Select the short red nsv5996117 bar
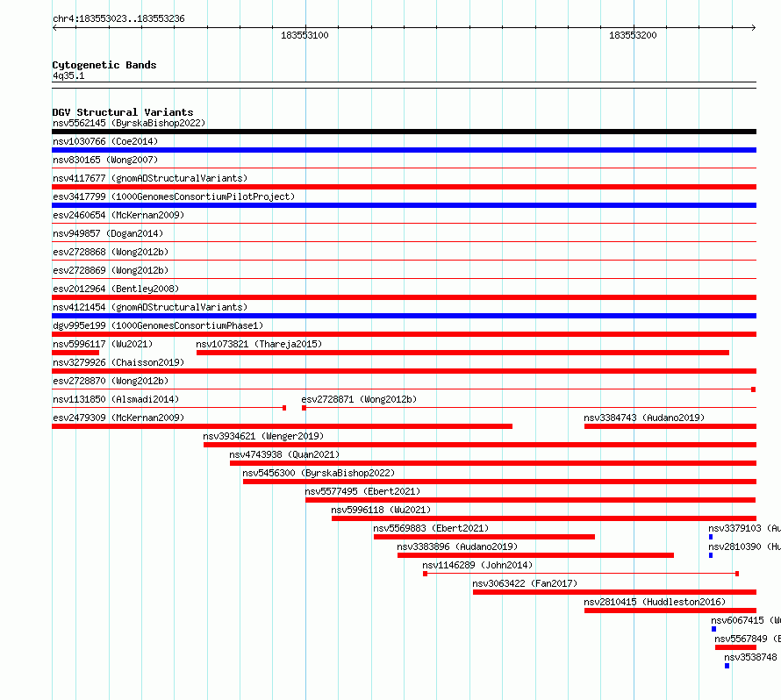 (x=75, y=353)
